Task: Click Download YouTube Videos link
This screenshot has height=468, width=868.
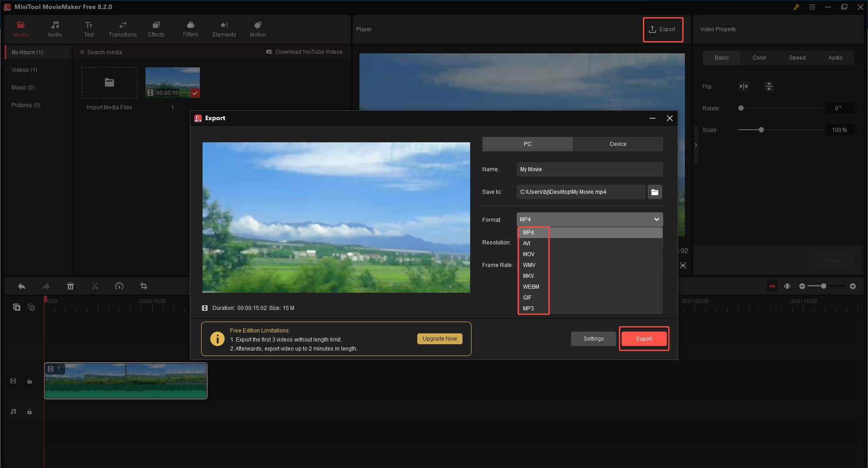Action: click(304, 52)
